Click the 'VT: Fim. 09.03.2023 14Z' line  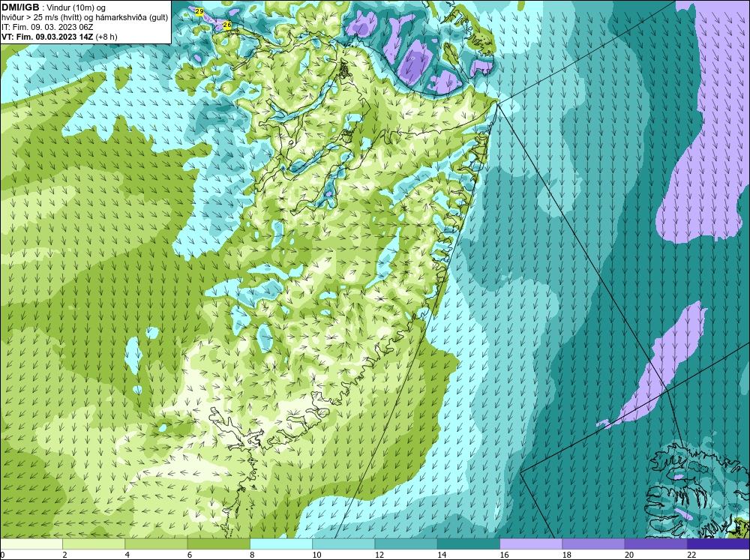[x=48, y=37]
